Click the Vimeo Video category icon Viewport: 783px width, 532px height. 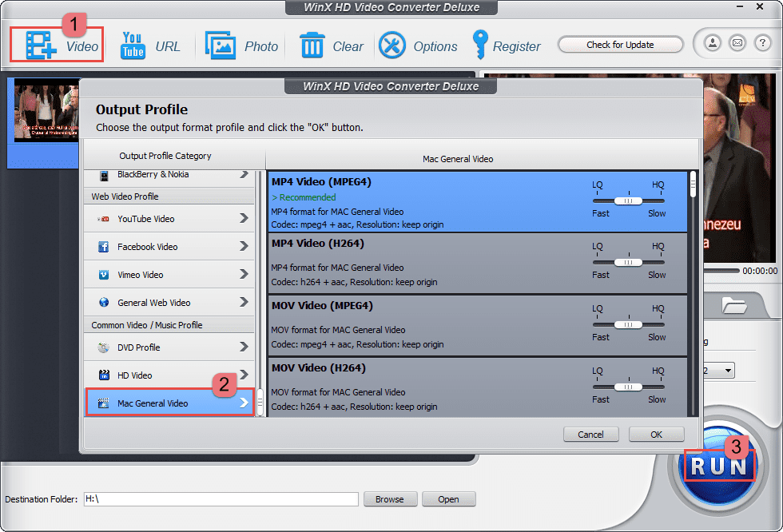point(104,275)
